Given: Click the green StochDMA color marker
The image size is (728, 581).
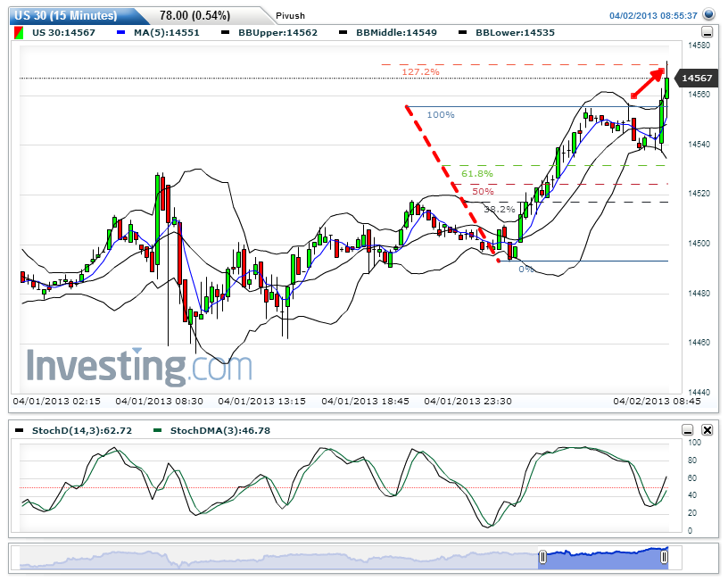Looking at the screenshot, I should pos(157,430).
